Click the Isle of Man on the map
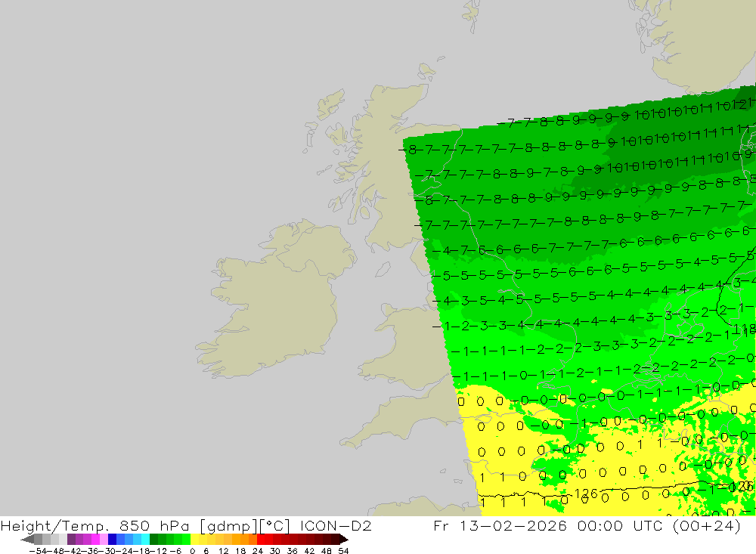 (x=383, y=269)
